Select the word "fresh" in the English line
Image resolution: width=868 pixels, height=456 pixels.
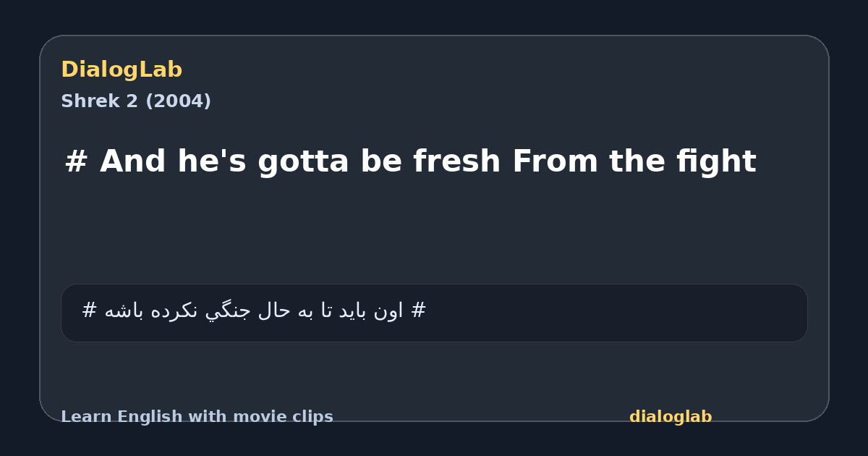[x=457, y=161]
